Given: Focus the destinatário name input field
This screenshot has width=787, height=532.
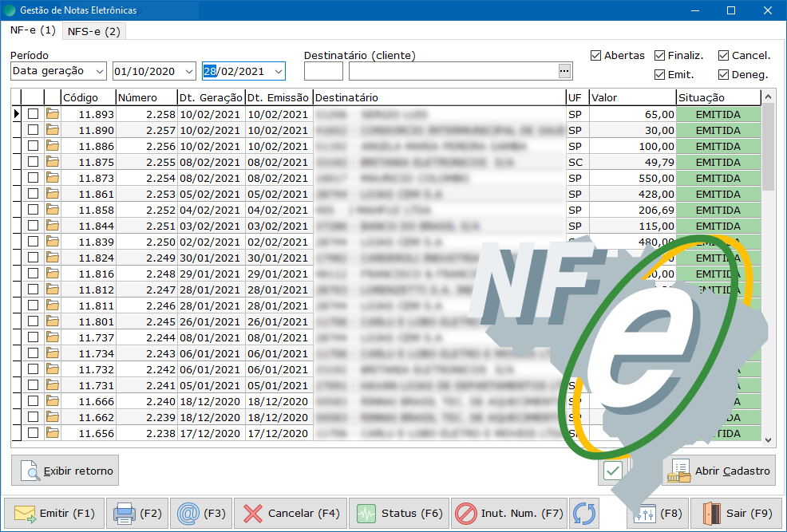Looking at the screenshot, I should pos(453,71).
